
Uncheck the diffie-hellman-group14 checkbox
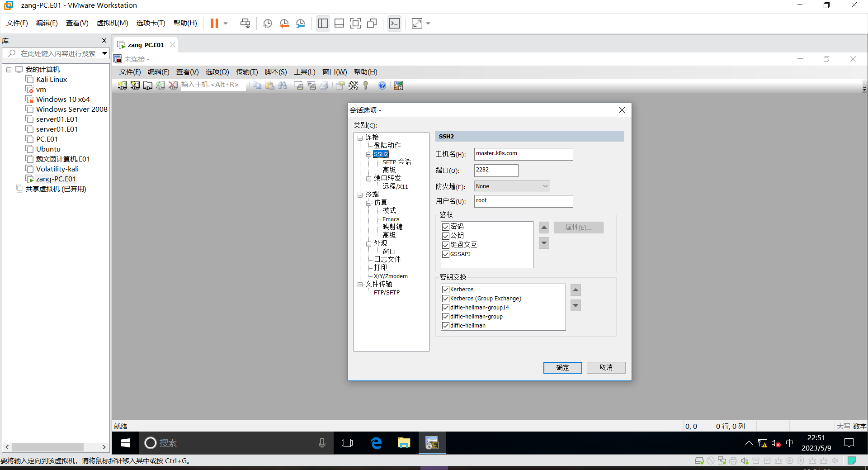click(446, 308)
